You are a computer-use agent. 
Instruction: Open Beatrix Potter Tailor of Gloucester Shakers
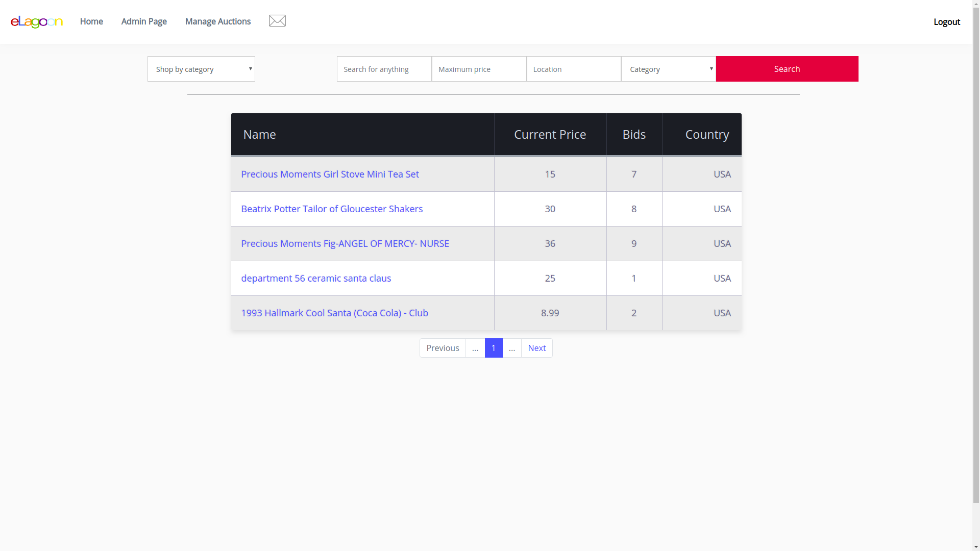(332, 209)
